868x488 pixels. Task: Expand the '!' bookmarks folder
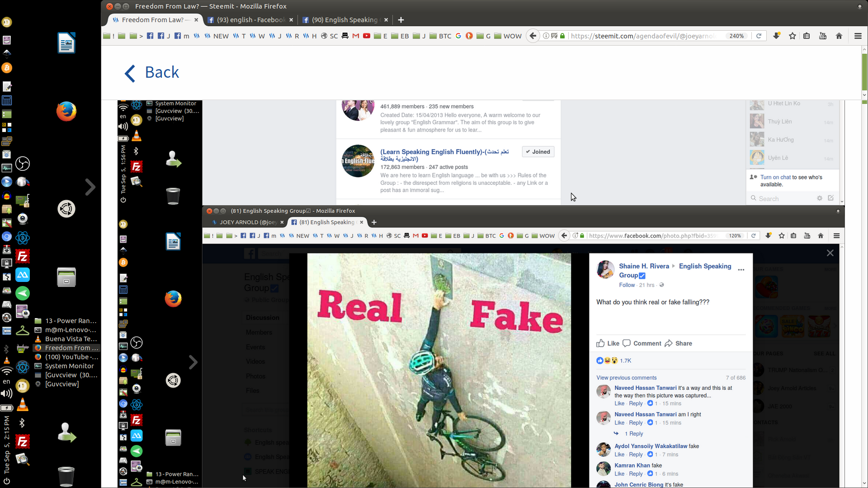pyautogui.click(x=109, y=36)
